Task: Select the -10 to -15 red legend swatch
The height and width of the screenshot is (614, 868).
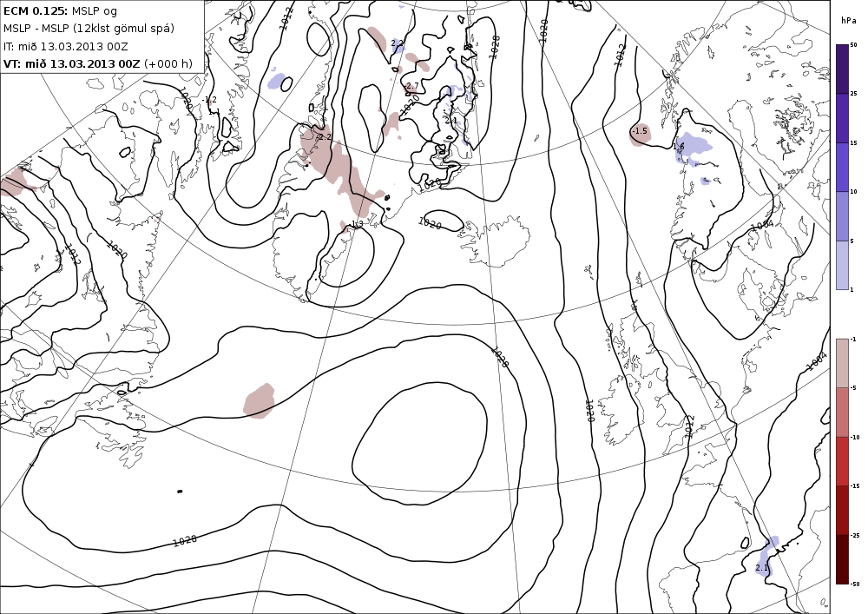Action: [x=842, y=461]
